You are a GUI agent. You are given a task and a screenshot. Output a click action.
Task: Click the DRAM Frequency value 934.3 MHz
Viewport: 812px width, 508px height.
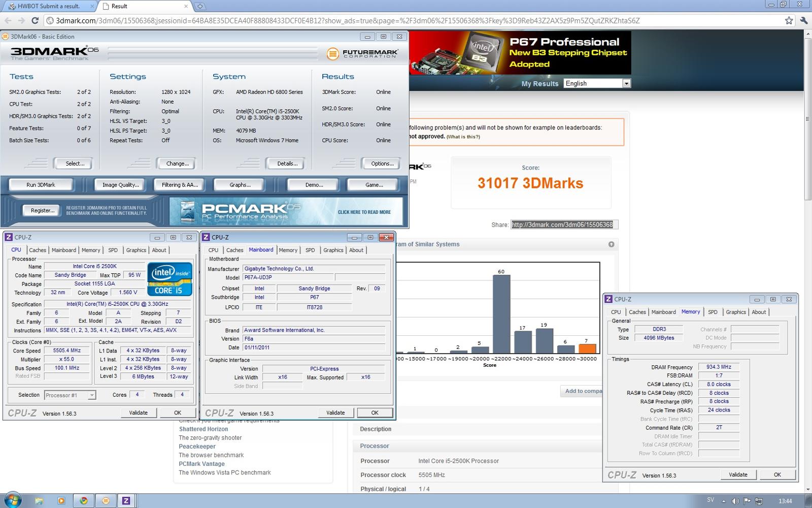click(719, 367)
